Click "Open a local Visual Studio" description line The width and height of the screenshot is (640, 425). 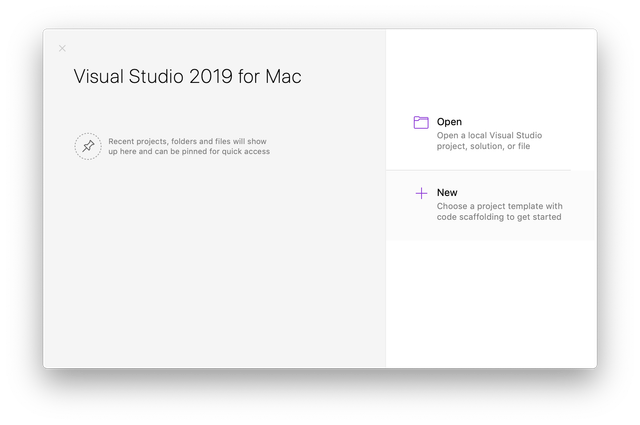click(x=489, y=135)
